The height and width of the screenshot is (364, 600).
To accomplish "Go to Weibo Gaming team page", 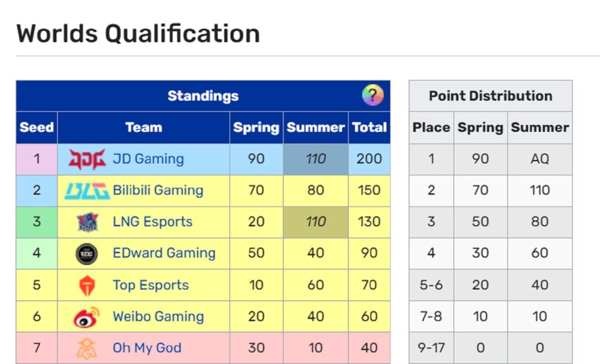I will tap(158, 317).
